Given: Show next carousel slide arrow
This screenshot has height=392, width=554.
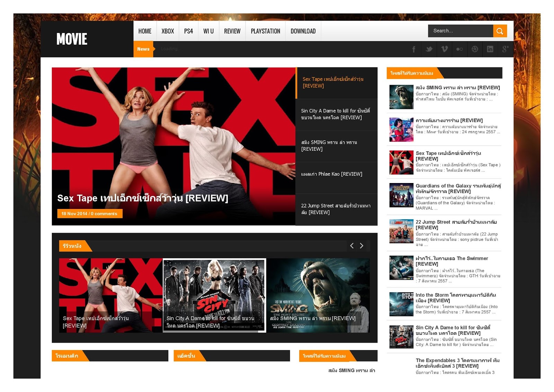Looking at the screenshot, I should click(361, 246).
